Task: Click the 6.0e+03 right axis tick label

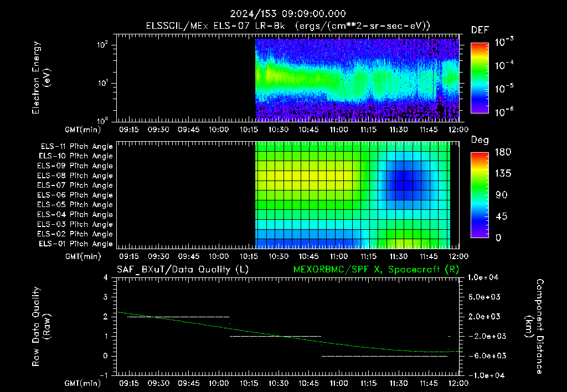Action: tap(484, 297)
